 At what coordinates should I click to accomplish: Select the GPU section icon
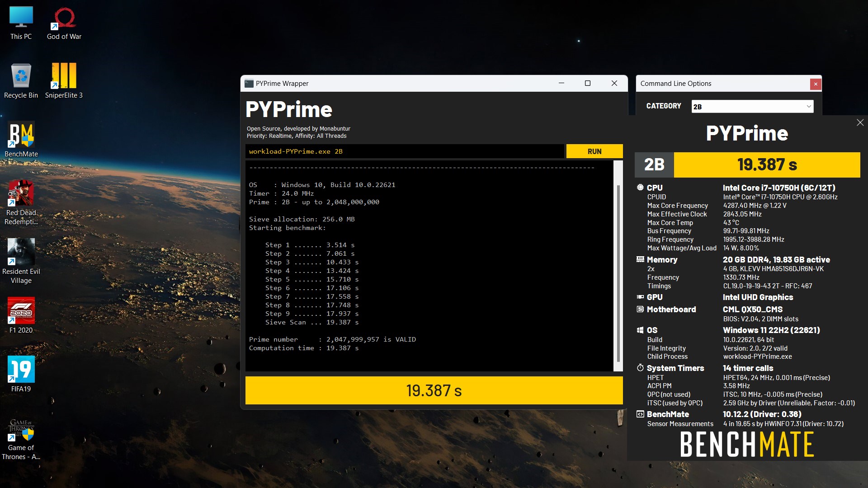click(640, 297)
